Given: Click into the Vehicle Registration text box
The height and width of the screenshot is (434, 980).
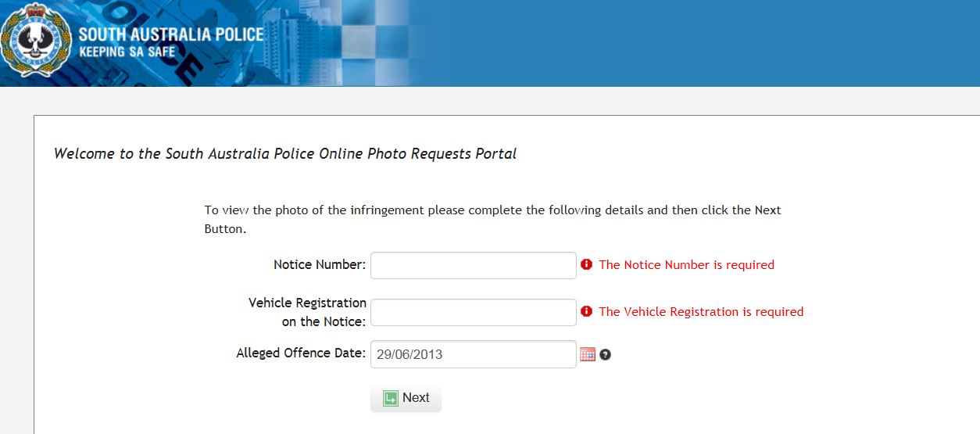Looking at the screenshot, I should [x=473, y=312].
